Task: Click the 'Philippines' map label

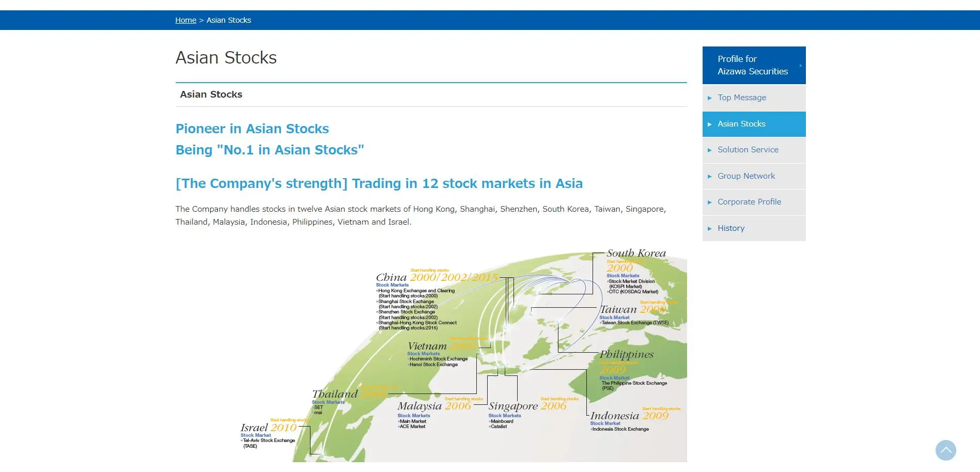Action: 626,355
